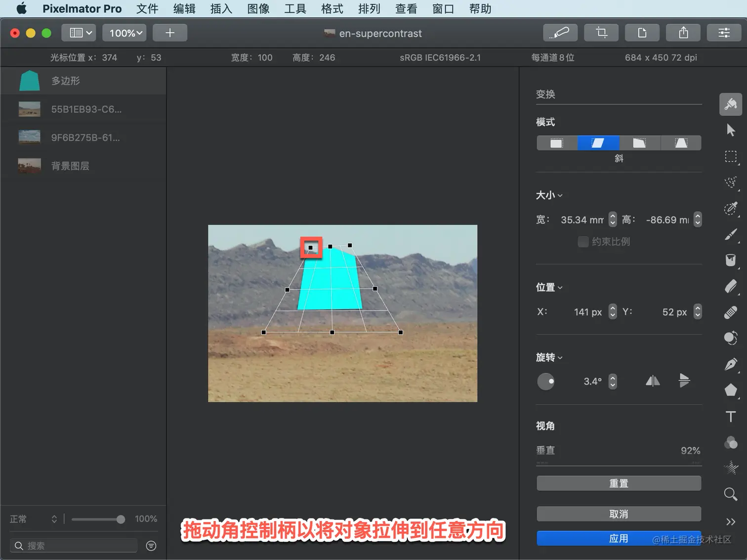The image size is (747, 560).
Task: Click the document page icon in top toolbar
Action: click(x=642, y=33)
